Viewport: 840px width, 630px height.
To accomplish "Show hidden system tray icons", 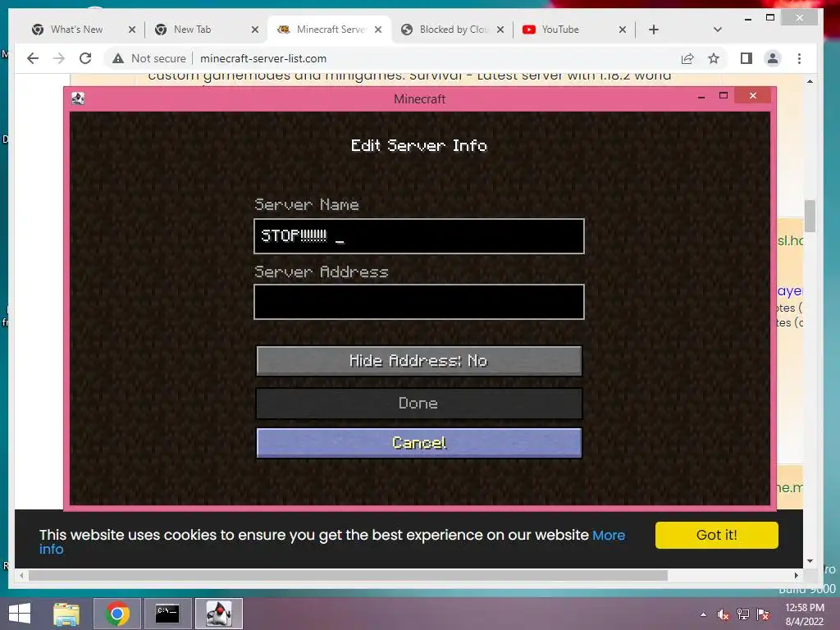I will click(703, 614).
